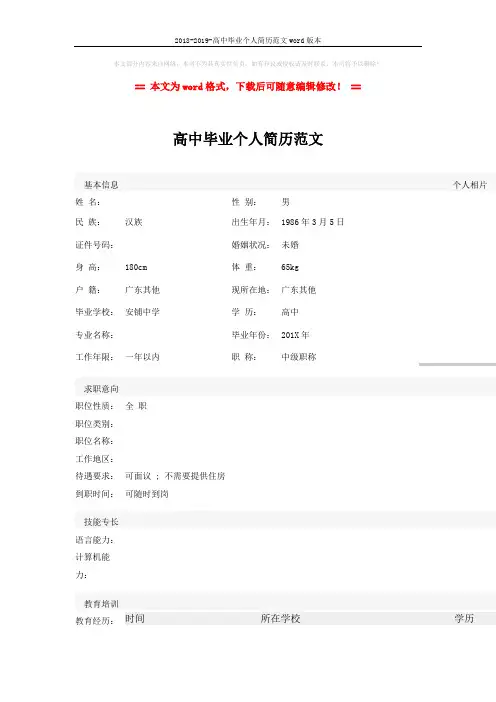496x702 pixels.
Task: Click the '时间' table column header
Action: (x=135, y=619)
